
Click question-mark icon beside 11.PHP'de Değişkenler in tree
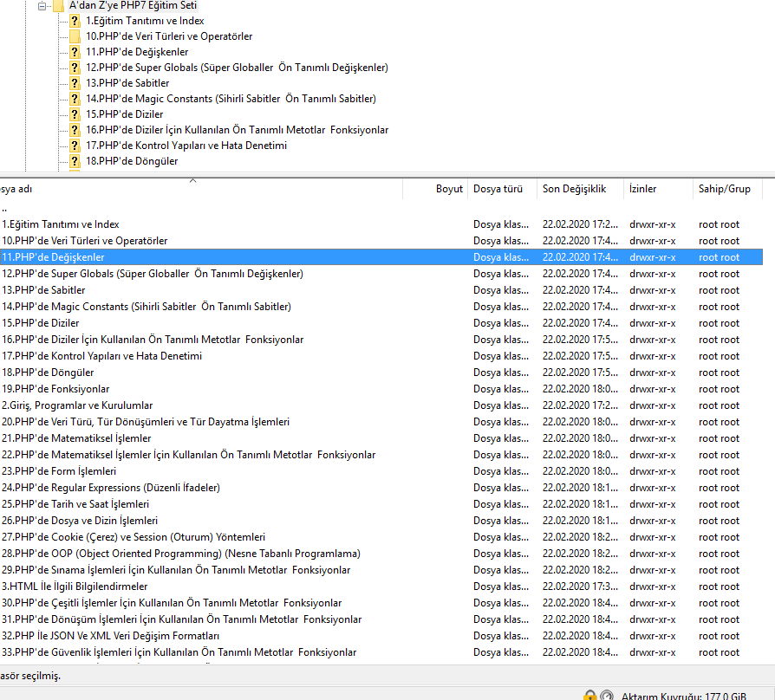75,52
